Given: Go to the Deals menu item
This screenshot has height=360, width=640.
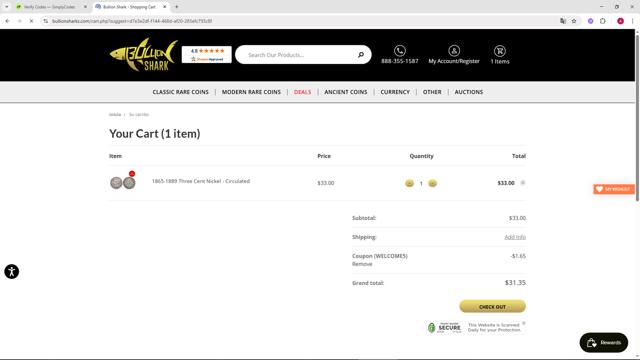Looking at the screenshot, I should point(302,92).
